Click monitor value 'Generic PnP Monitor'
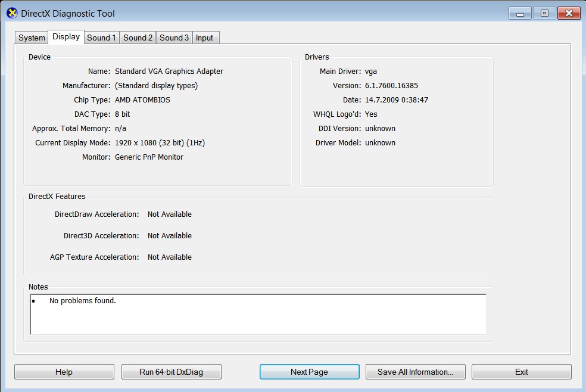Viewport: 586px width, 392px height. click(149, 157)
